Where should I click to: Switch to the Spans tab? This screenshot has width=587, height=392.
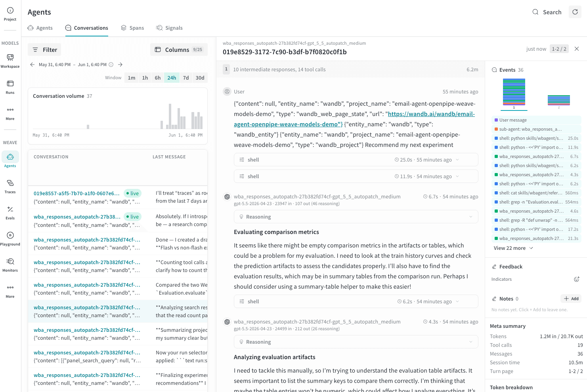coord(132,28)
